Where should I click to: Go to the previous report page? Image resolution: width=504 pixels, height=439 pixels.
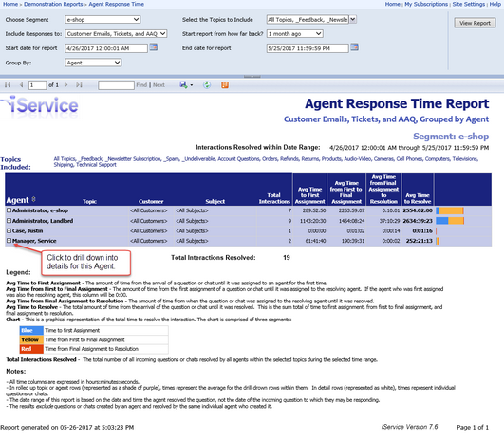point(21,85)
